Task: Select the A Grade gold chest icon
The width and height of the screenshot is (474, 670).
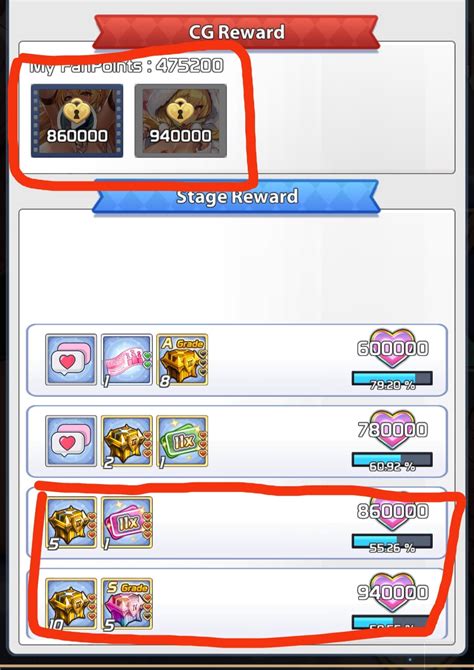Action: (182, 360)
